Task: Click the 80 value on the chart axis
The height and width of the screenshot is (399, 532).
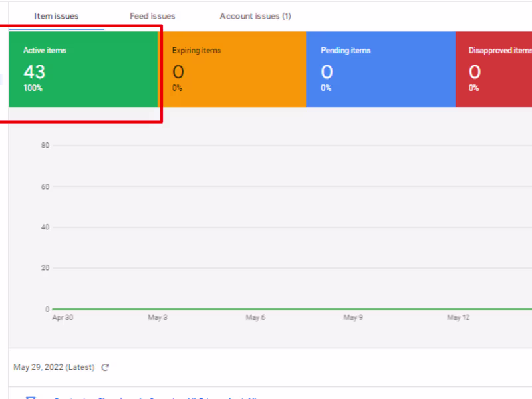Action: pyautogui.click(x=45, y=145)
